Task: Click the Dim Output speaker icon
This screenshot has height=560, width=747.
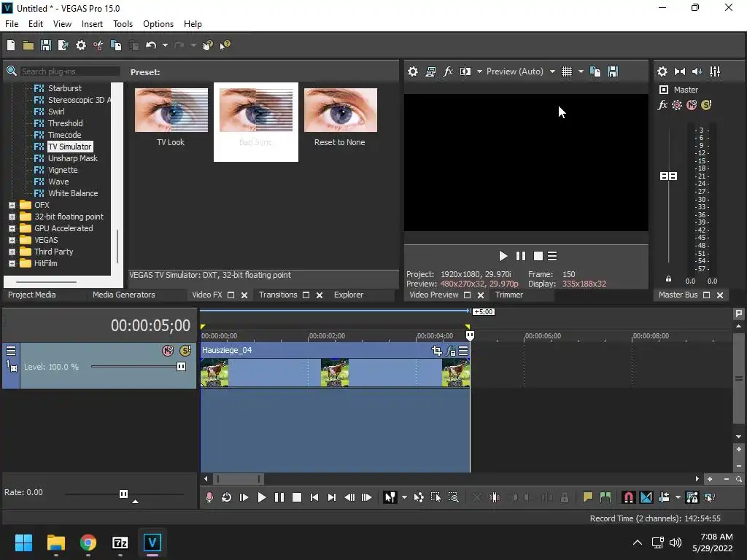Action: (x=697, y=71)
